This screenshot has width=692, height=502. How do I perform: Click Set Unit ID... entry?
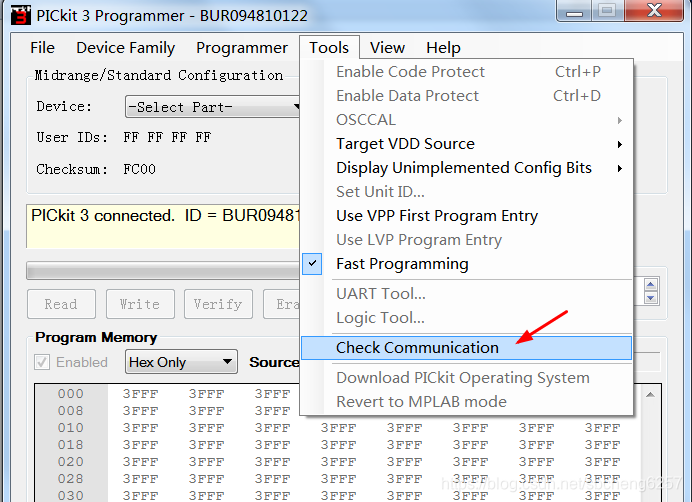[467, 192]
